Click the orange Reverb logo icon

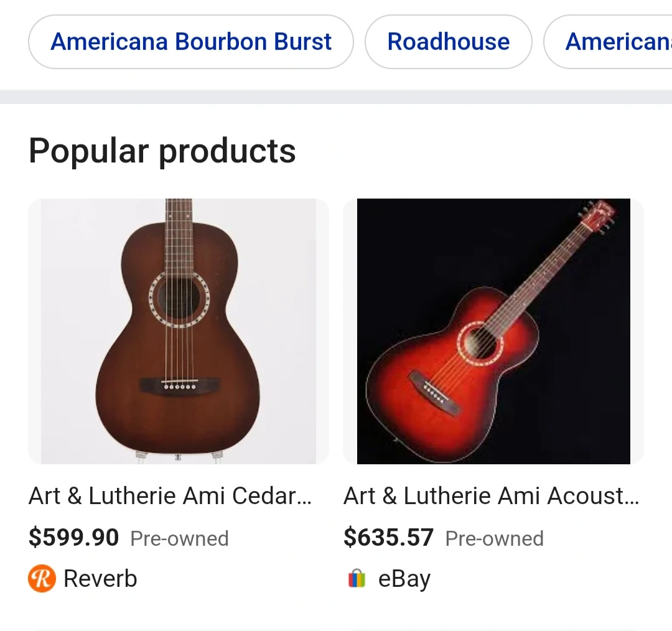click(x=42, y=578)
